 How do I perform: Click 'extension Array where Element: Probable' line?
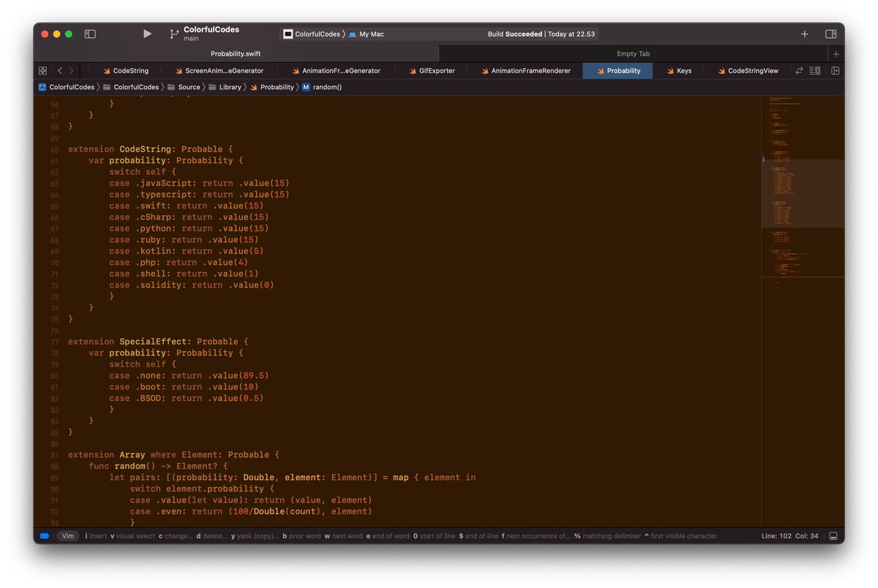click(x=173, y=455)
